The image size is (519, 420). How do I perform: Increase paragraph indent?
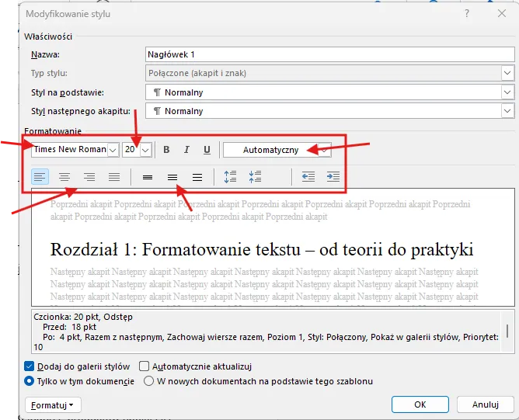[x=333, y=177]
